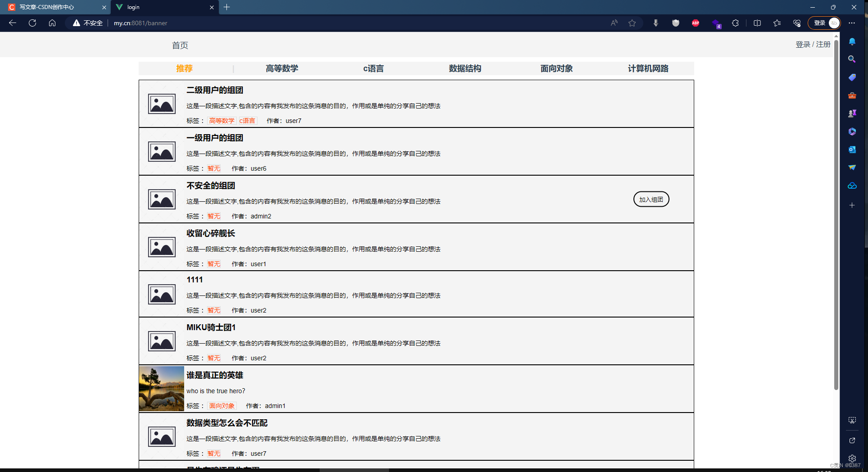Select the 面向对象 category tab
868x472 pixels.
556,68
